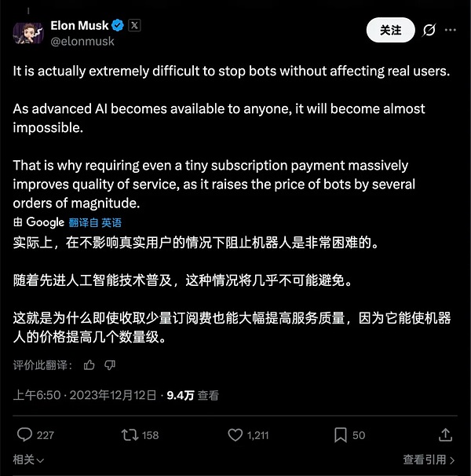The width and height of the screenshot is (471, 476).
Task: Click the X affiliation badge beside name
Action: tap(134, 25)
